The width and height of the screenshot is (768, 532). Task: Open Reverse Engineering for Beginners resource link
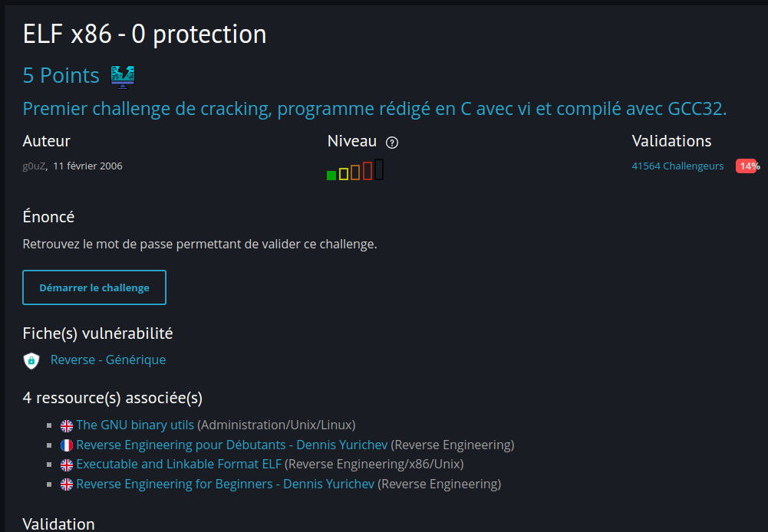pos(226,484)
